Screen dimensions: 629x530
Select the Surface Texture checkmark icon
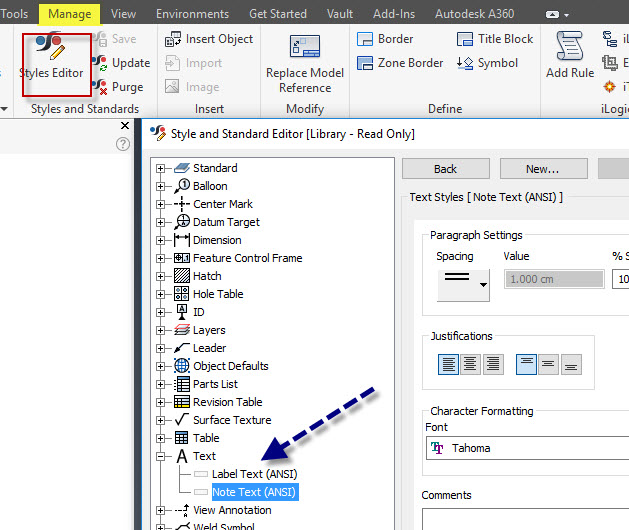pyautogui.click(x=182, y=420)
